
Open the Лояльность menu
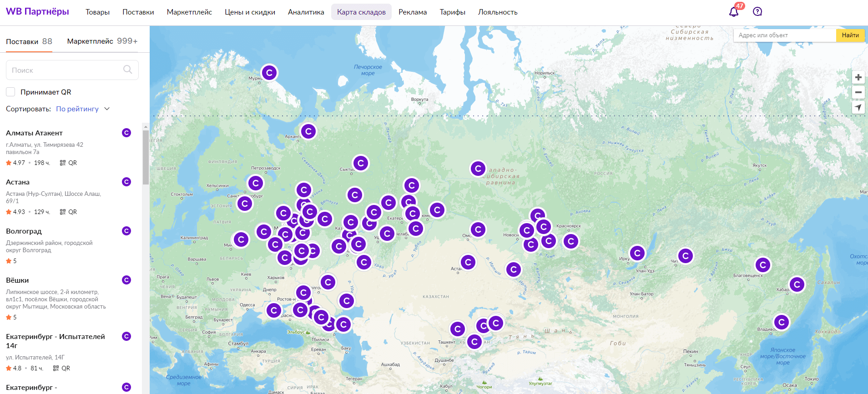point(498,12)
